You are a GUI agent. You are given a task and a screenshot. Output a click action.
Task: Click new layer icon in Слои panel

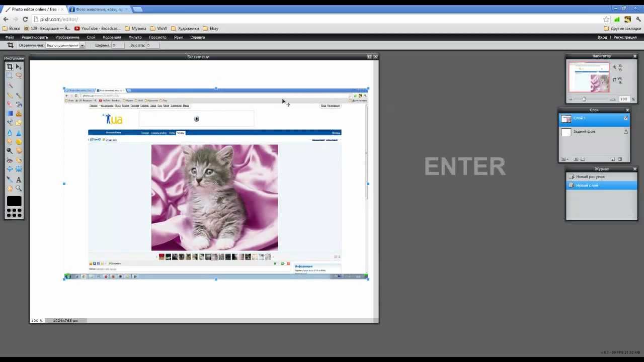612,159
